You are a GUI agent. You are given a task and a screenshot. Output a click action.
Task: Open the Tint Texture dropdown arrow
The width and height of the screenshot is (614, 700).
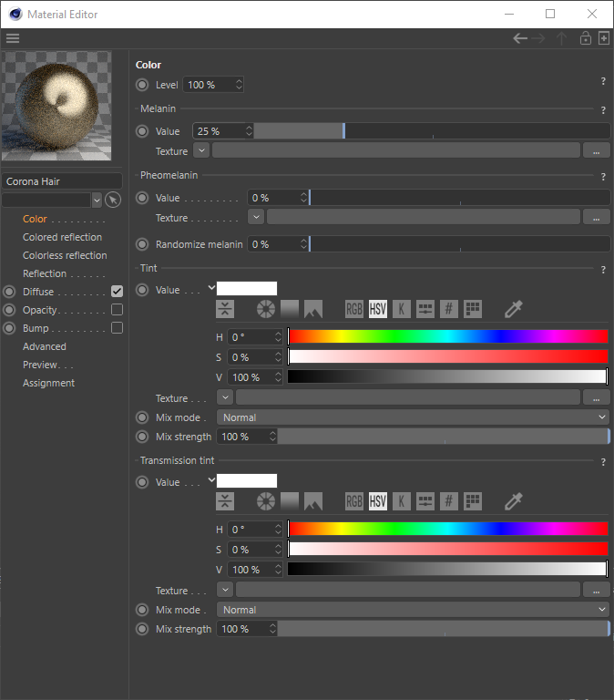225,397
